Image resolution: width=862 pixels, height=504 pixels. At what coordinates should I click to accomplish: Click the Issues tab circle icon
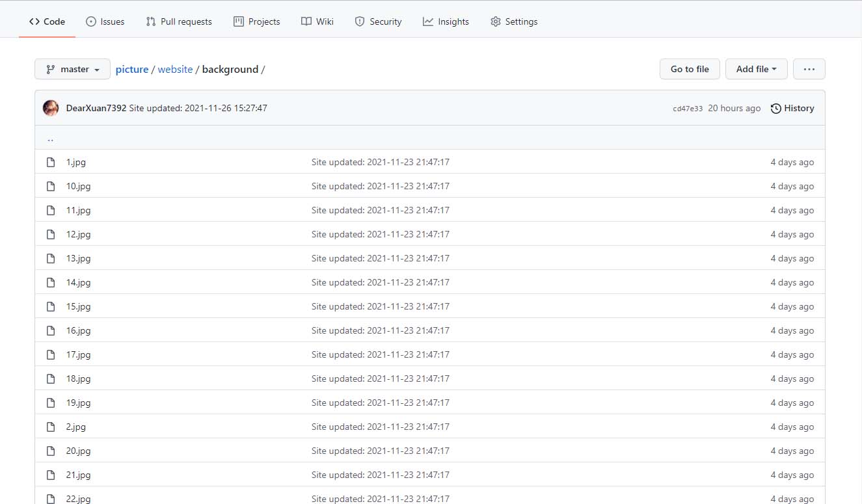90,21
